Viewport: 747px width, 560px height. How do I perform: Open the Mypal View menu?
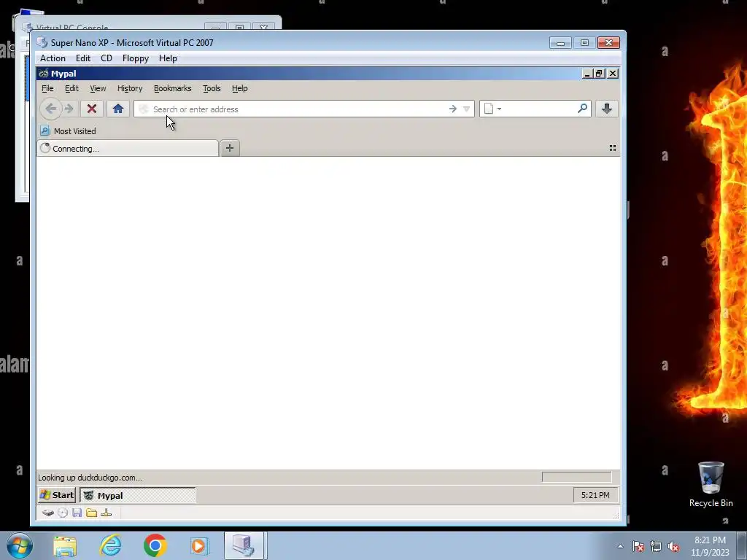[98, 88]
